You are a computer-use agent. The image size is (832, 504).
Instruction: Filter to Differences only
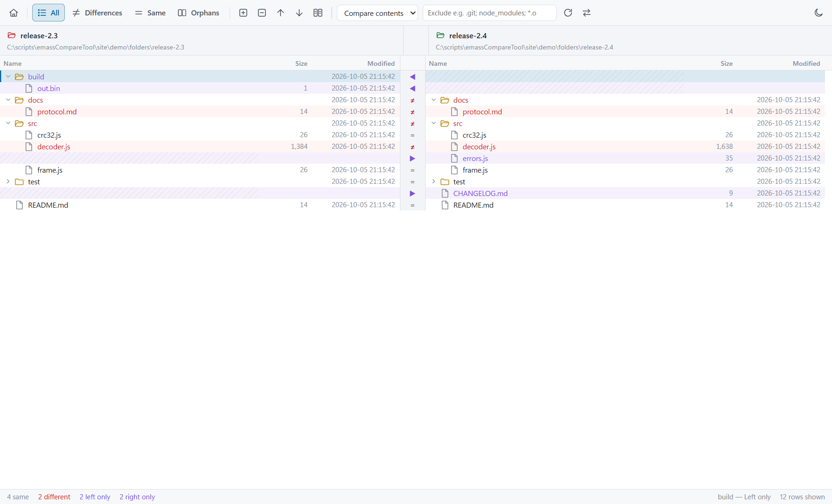(97, 13)
